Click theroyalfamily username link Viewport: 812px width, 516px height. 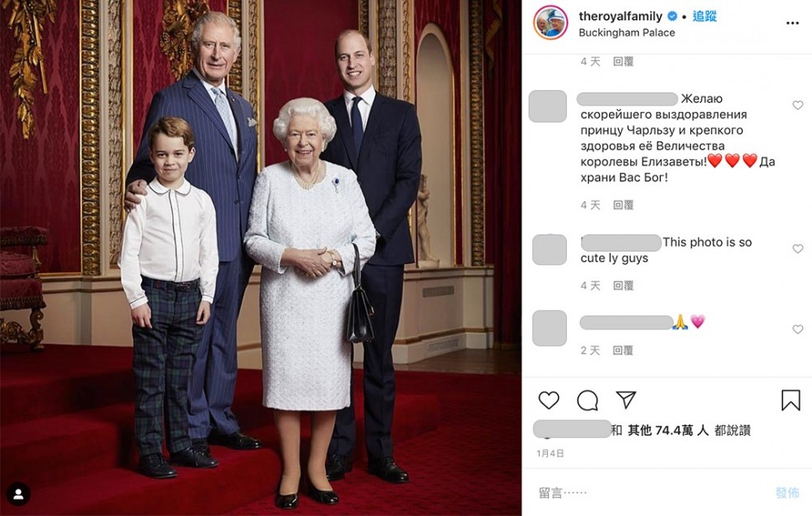point(620,16)
